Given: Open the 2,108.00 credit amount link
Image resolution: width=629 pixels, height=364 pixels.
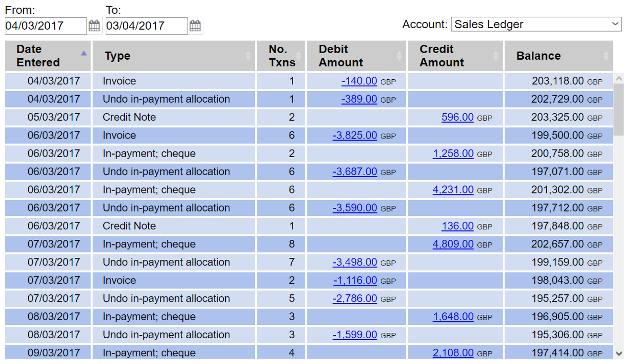Looking at the screenshot, I should (453, 353).
